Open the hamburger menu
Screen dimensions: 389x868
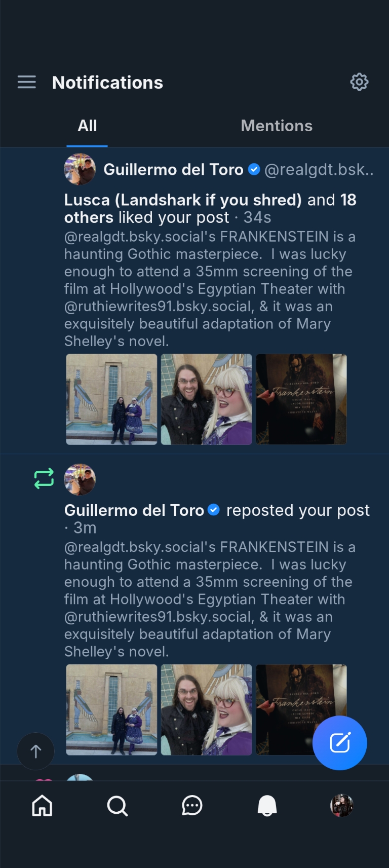pos(26,82)
